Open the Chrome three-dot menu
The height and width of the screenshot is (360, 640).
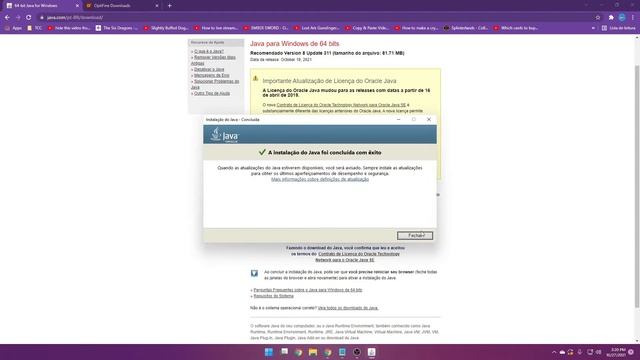click(x=633, y=18)
